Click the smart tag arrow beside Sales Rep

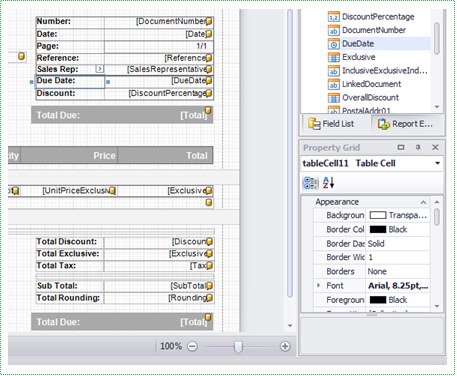(99, 69)
